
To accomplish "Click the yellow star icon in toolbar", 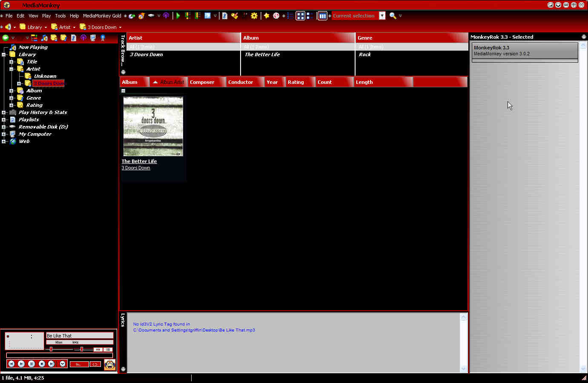I will [267, 16].
